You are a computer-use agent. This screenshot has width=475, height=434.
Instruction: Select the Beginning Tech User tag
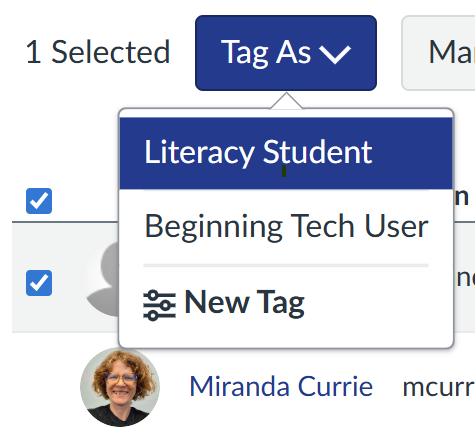(286, 227)
